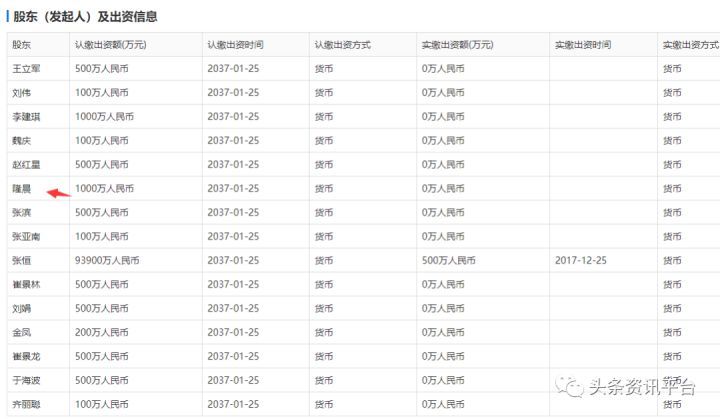Select shareholder name 刘娟

tap(22, 308)
